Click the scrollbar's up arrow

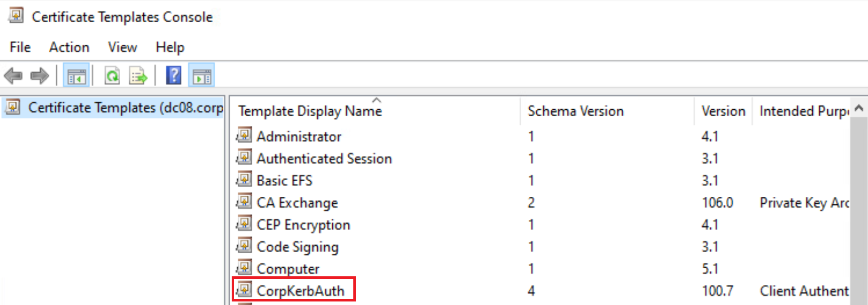pos(859,108)
